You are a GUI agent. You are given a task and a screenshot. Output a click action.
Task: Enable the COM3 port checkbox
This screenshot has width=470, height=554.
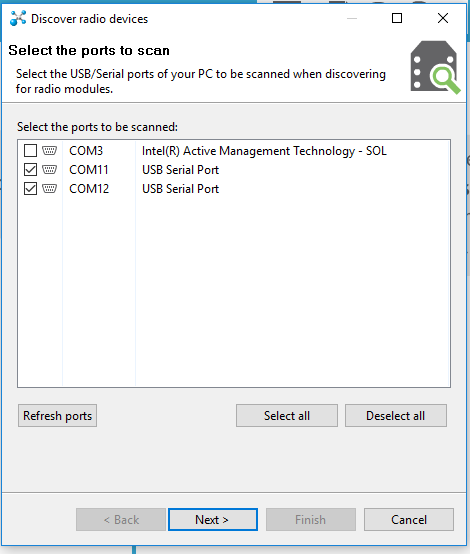click(x=30, y=151)
